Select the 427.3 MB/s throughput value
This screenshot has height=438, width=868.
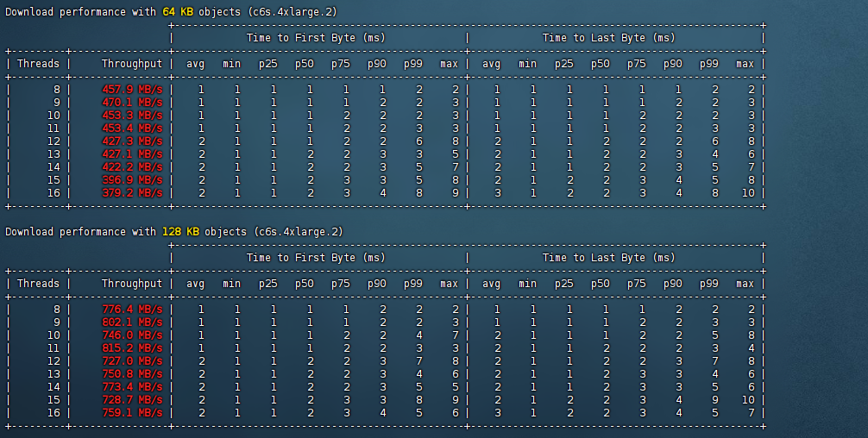(x=132, y=141)
